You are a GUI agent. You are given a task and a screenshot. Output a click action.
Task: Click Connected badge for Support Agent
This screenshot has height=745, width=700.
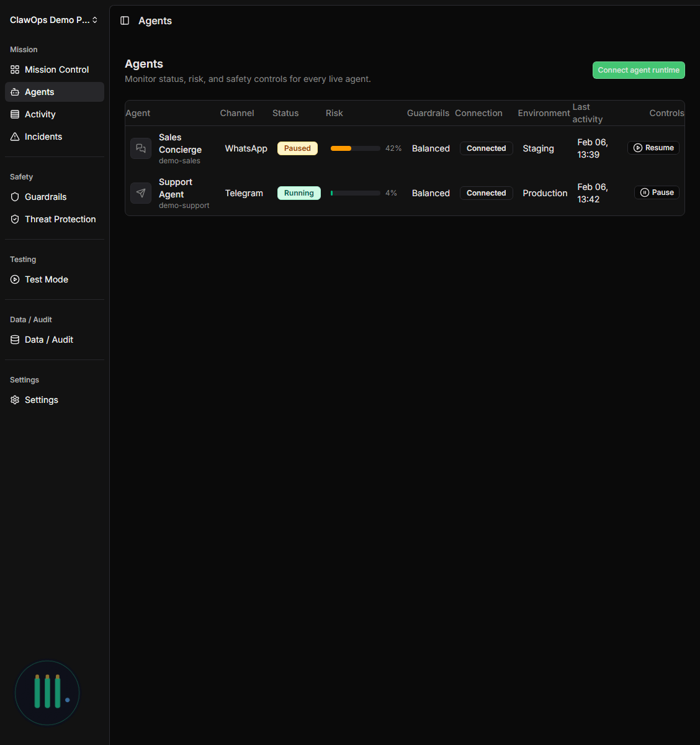[486, 193]
